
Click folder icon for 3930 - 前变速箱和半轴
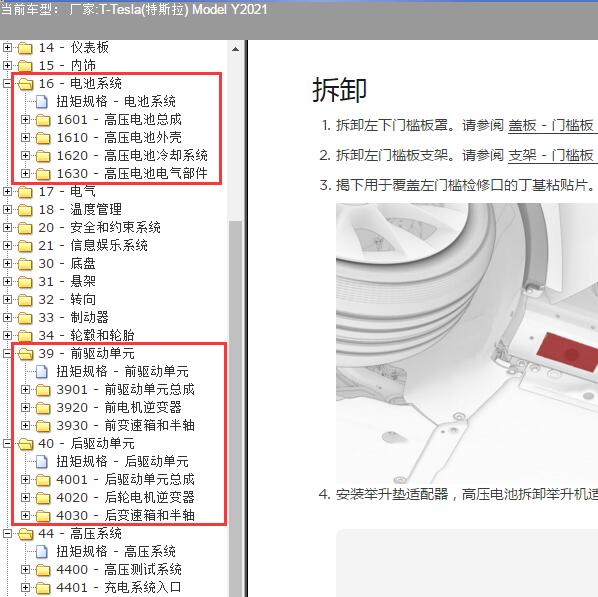pos(43,426)
